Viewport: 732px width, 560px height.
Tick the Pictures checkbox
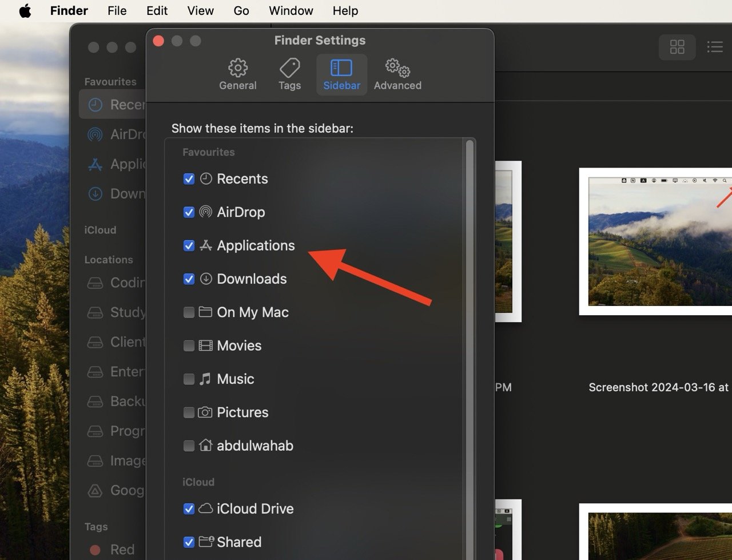(x=189, y=412)
